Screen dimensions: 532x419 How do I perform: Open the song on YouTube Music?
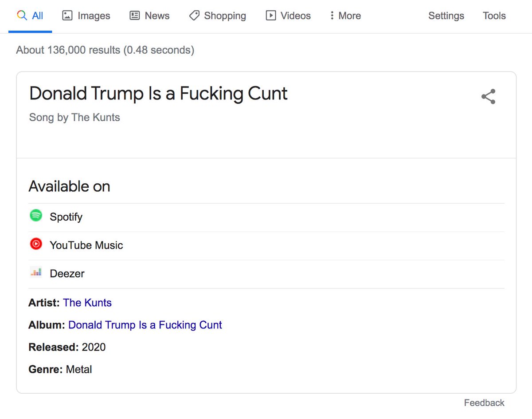[x=266, y=245]
